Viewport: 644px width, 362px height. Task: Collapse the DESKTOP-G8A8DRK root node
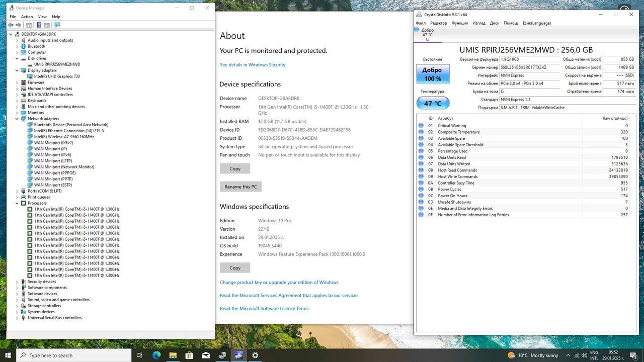pos(11,34)
